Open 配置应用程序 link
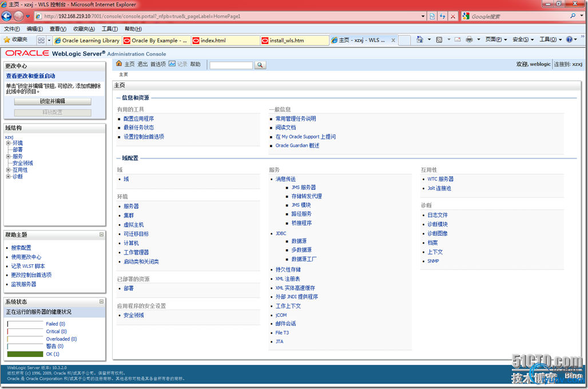588x389 pixels. pos(139,118)
